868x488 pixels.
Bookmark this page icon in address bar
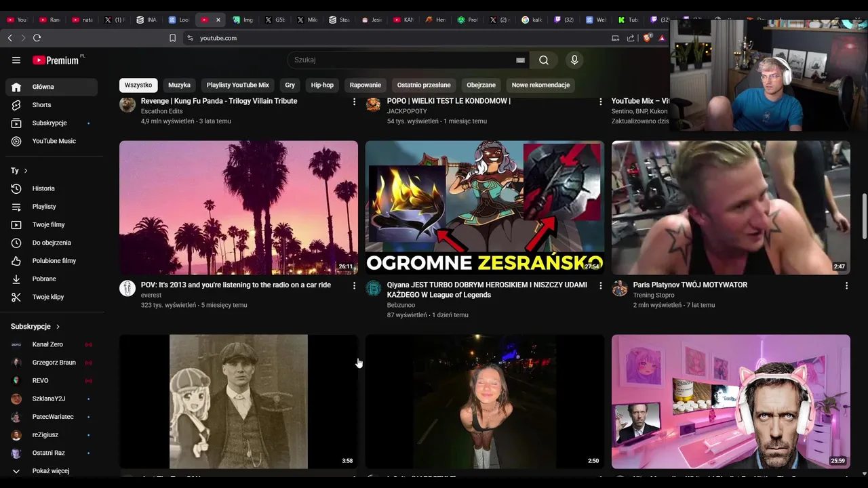[172, 38]
